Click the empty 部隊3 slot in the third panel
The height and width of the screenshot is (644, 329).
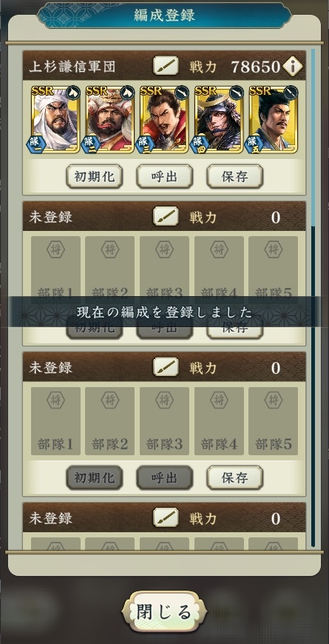pos(164,421)
